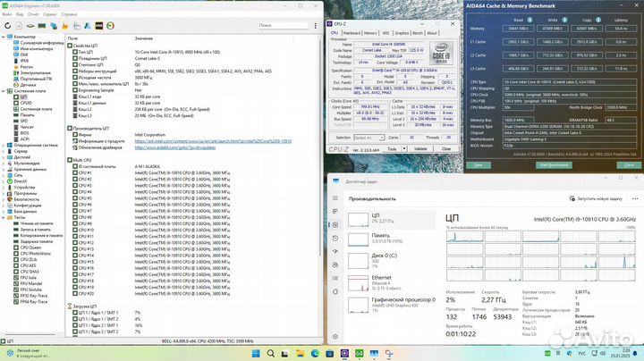
Task: Click the Copy info icon in benchmark window
Action: (x=598, y=20)
